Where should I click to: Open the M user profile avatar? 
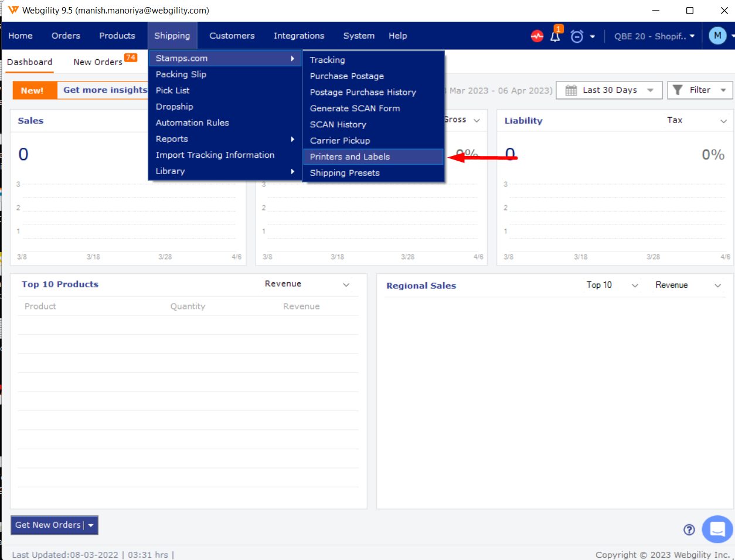(x=717, y=36)
